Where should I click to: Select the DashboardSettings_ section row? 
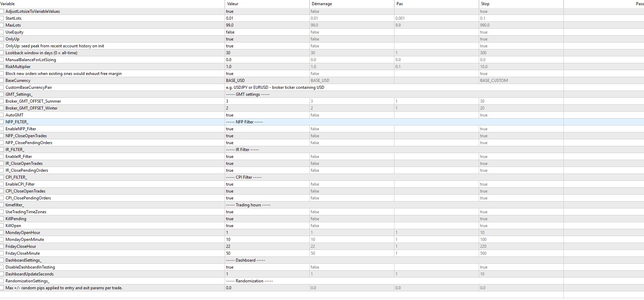322,260
